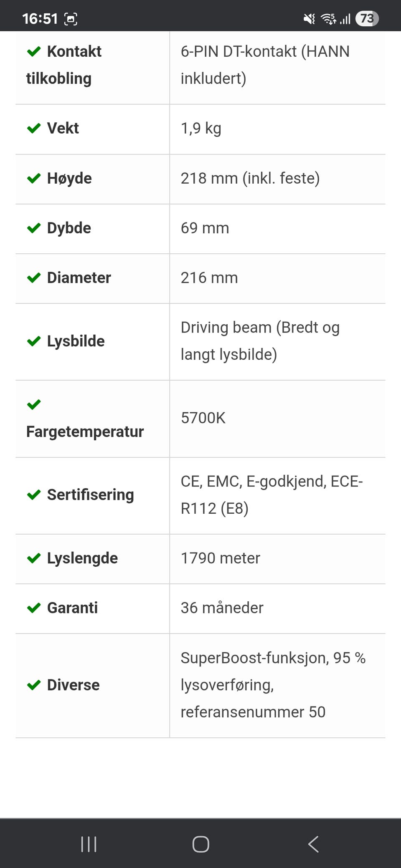Image resolution: width=401 pixels, height=868 pixels.
Task: Tap the muted sound status icon
Action: click(309, 19)
